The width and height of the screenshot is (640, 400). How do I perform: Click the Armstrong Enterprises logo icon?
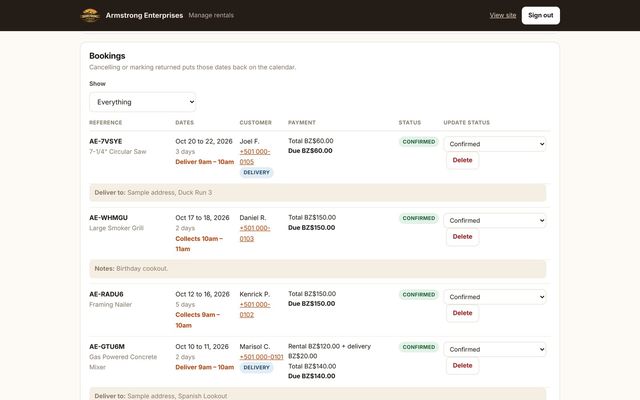pyautogui.click(x=90, y=16)
